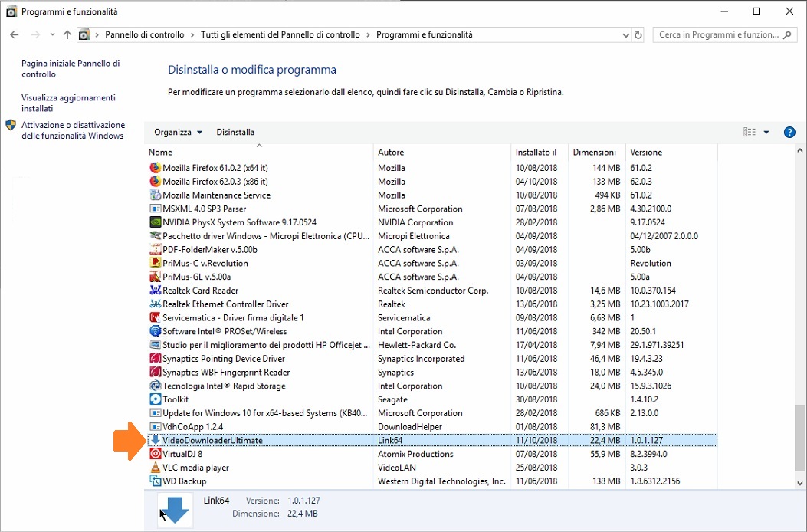Screen dimensions: 807x532
Task: Click the MSXML 4.0 SP3 Parser icon
Action: tap(155, 209)
